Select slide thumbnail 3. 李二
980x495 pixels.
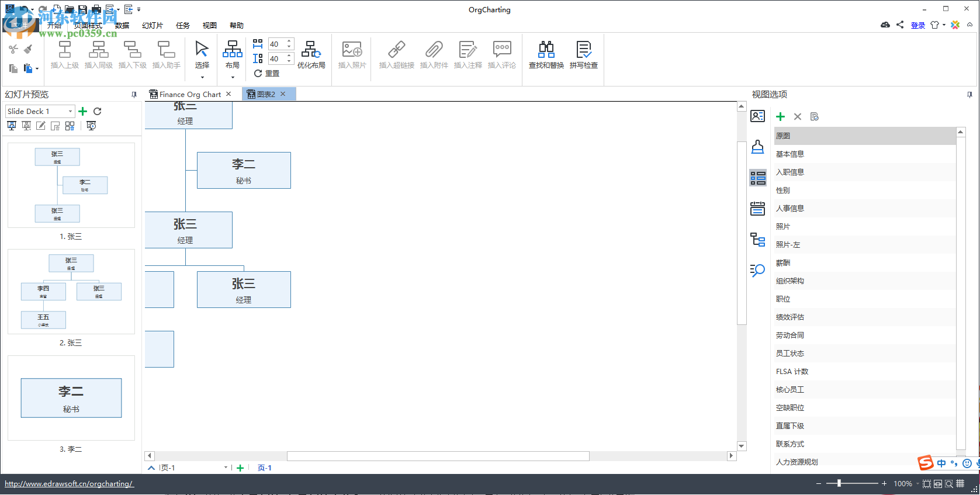tap(71, 398)
